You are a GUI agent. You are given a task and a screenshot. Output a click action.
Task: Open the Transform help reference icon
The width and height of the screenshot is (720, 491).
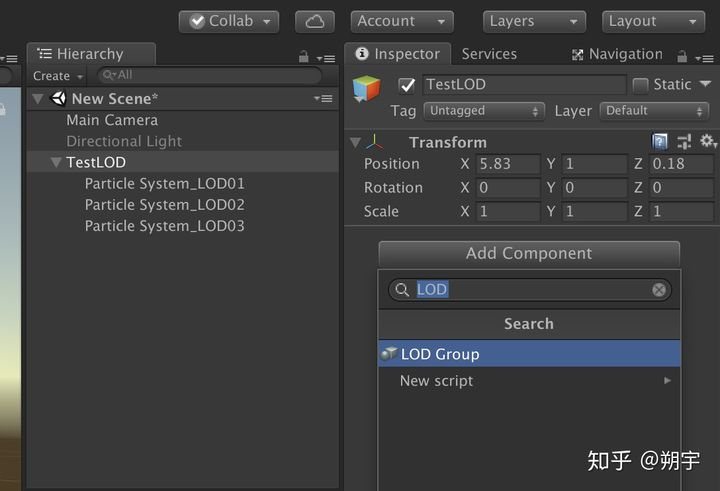(x=660, y=141)
